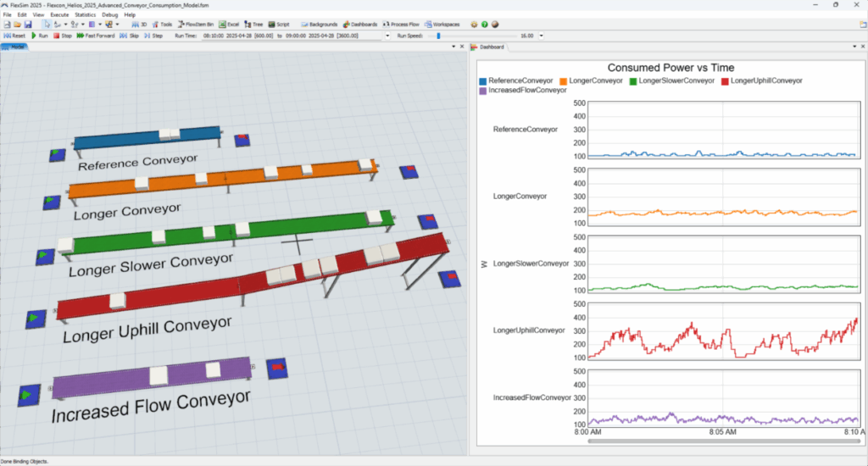
Task: Click the Reset simulation button
Action: coord(14,36)
